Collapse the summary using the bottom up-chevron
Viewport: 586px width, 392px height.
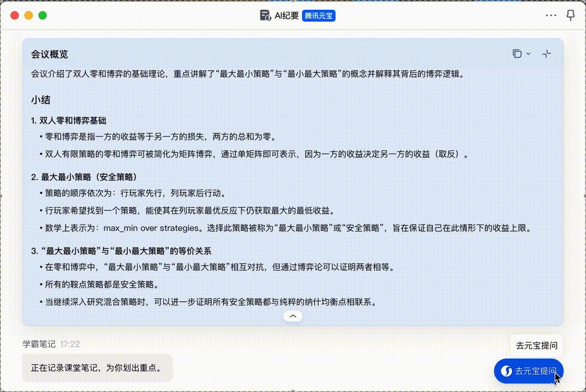(x=293, y=316)
